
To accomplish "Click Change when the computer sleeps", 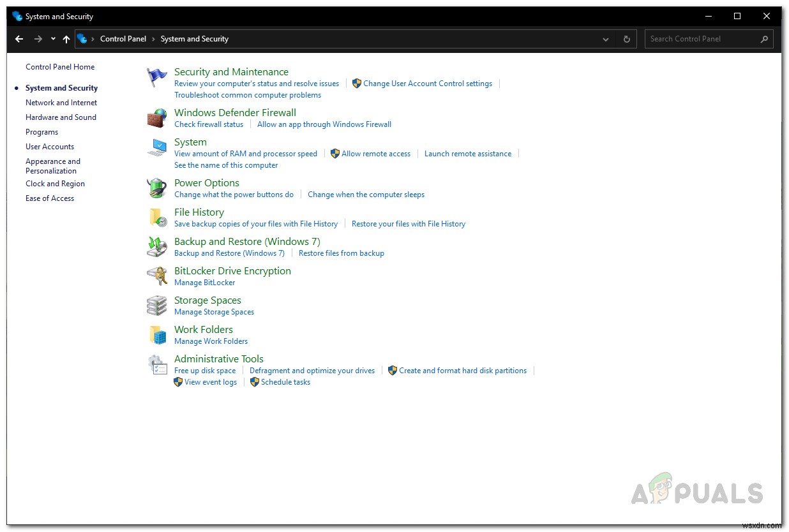I will click(366, 195).
